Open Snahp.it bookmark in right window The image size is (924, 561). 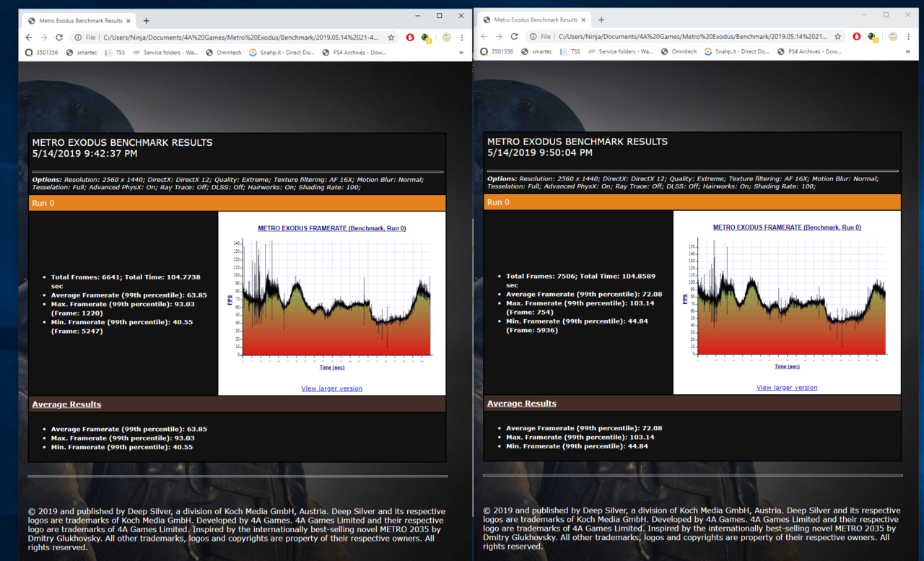(x=737, y=51)
